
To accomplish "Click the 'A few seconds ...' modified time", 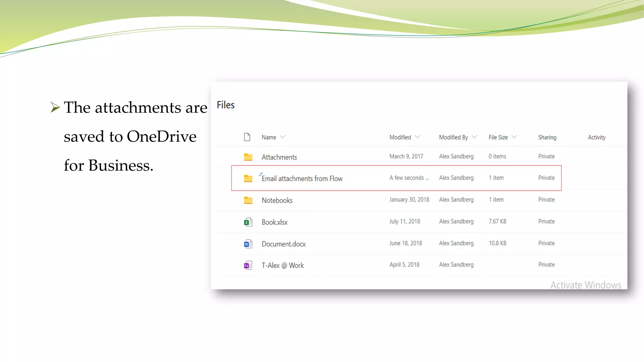I will pyautogui.click(x=409, y=178).
